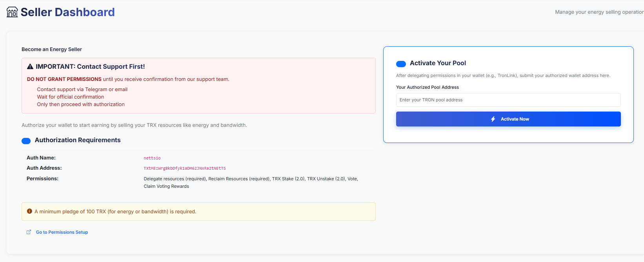This screenshot has height=262, width=644.
Task: Click the Activate Your Pool heading
Action: pyautogui.click(x=438, y=63)
